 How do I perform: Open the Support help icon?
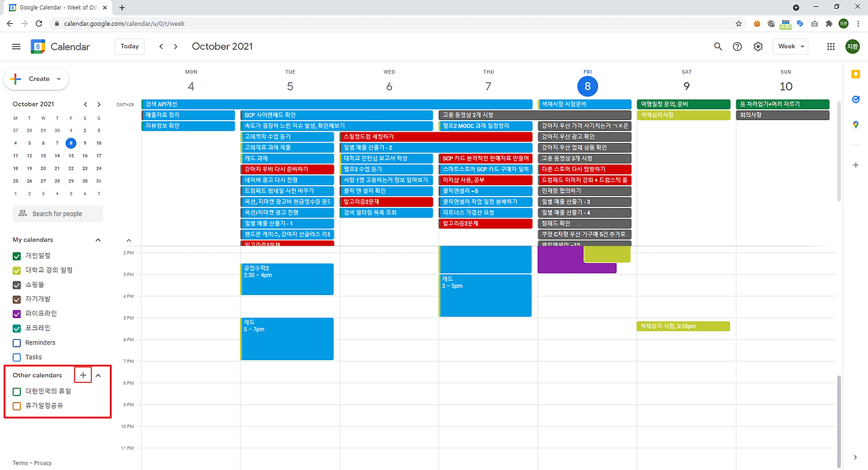point(738,47)
